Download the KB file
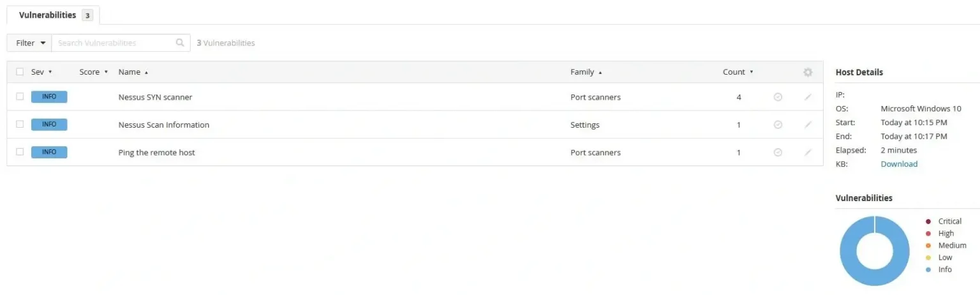Viewport: 980px width, 295px height. tap(899, 164)
